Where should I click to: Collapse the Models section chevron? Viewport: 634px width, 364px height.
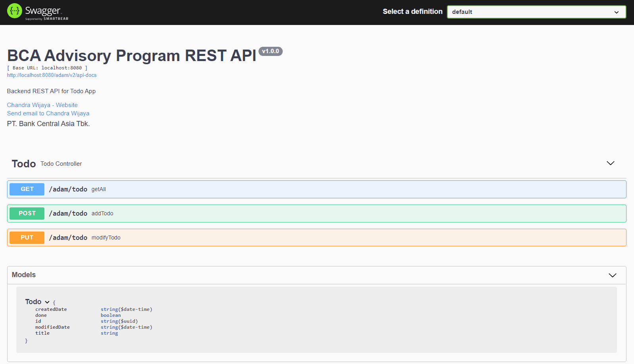coord(613,275)
